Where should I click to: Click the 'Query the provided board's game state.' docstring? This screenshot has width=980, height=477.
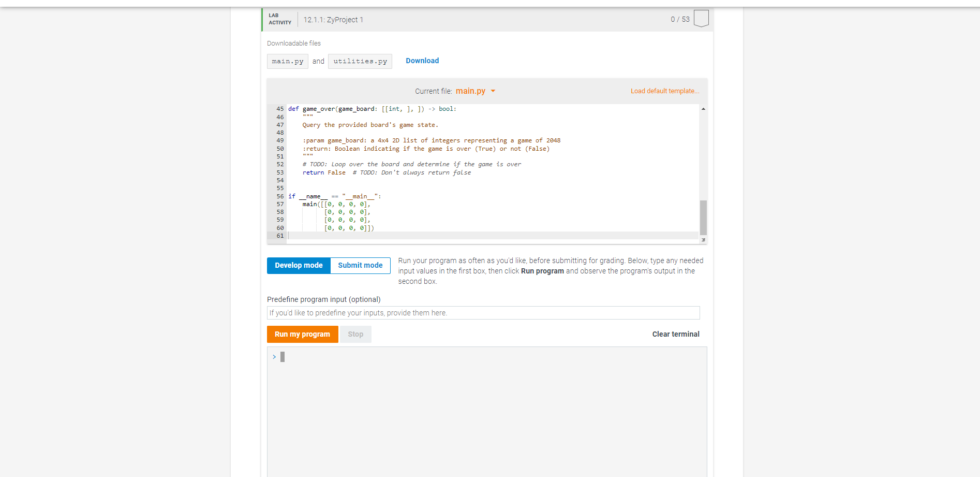[370, 125]
